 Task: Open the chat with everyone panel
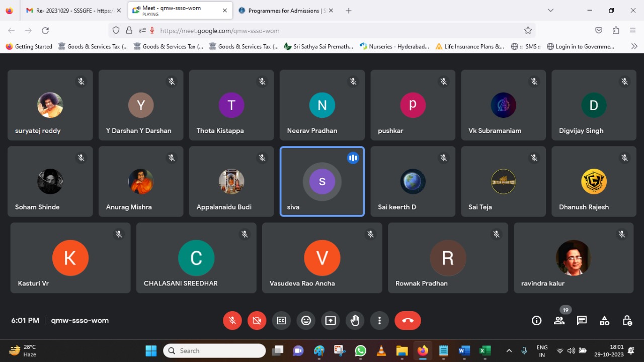pyautogui.click(x=582, y=321)
